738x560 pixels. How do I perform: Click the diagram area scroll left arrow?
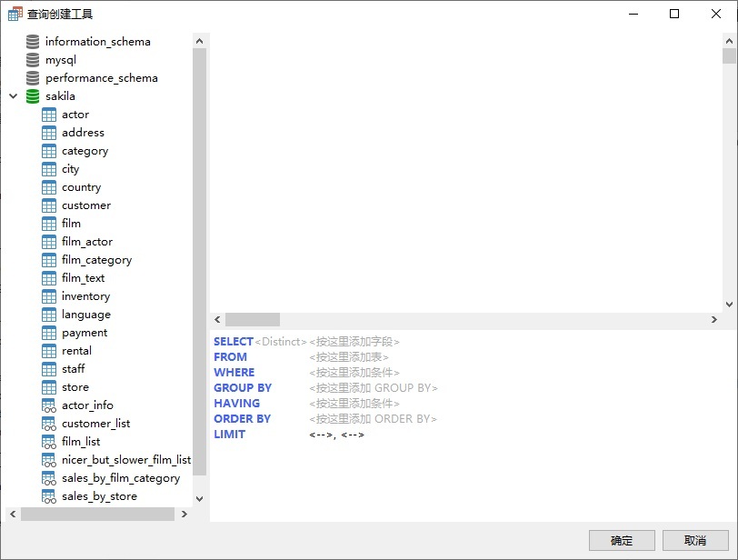point(217,319)
